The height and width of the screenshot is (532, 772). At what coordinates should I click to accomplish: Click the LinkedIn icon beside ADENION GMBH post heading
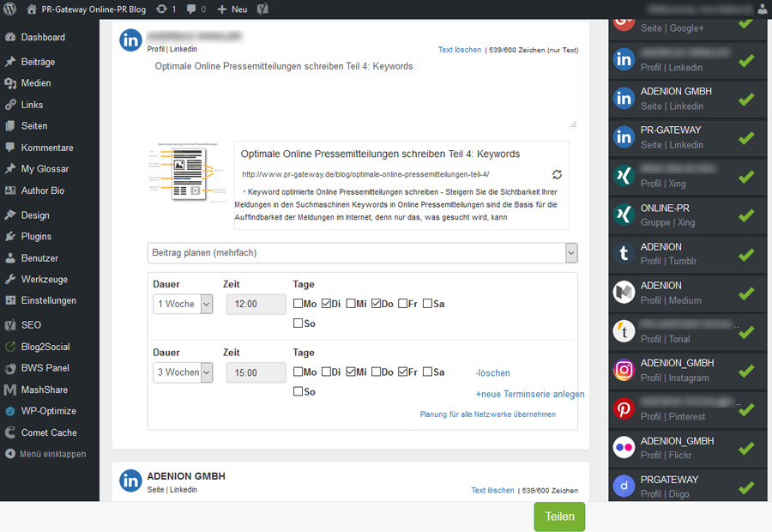[131, 481]
